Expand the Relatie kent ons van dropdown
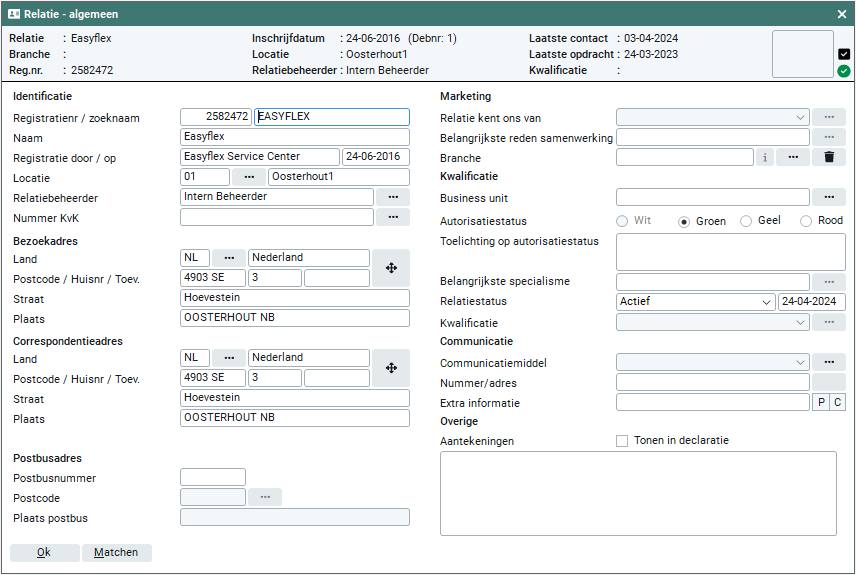The width and height of the screenshot is (856, 575). (800, 117)
